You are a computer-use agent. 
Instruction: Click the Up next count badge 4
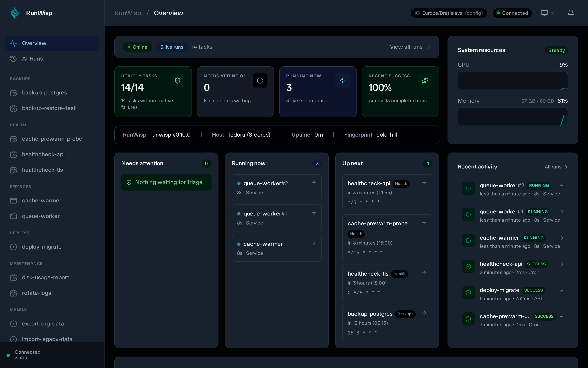pyautogui.click(x=428, y=164)
